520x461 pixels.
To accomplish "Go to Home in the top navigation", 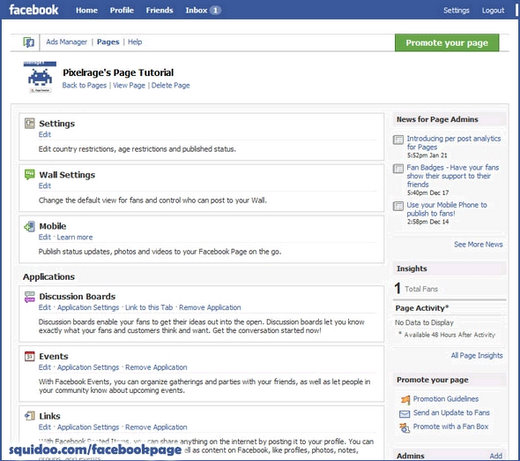I will click(87, 10).
